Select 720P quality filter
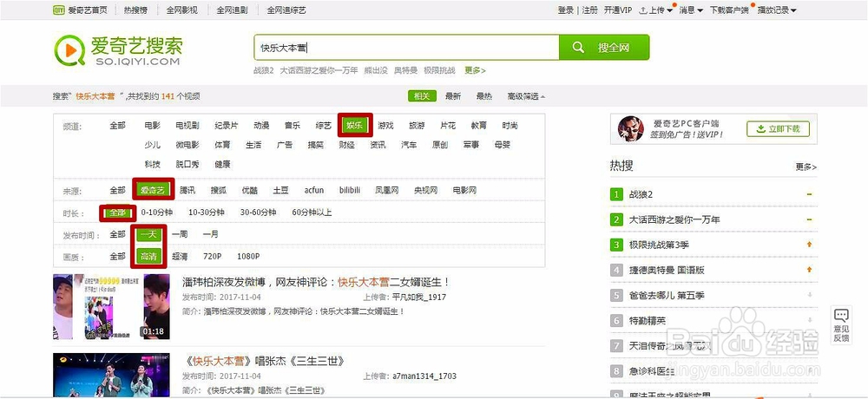 (212, 256)
